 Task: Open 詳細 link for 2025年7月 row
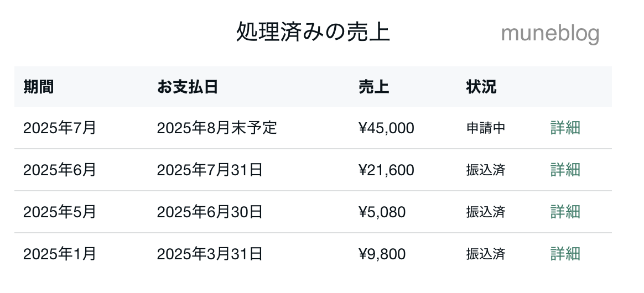[565, 128]
